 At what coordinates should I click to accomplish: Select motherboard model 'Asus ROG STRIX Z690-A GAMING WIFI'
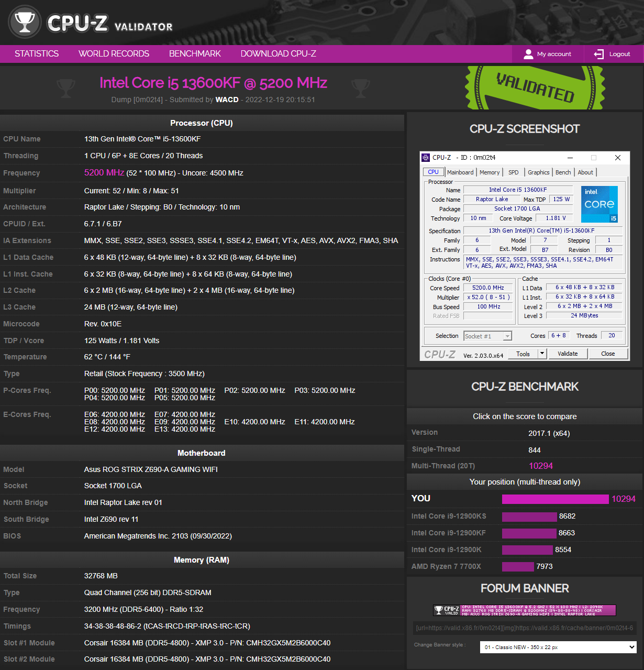pos(151,469)
